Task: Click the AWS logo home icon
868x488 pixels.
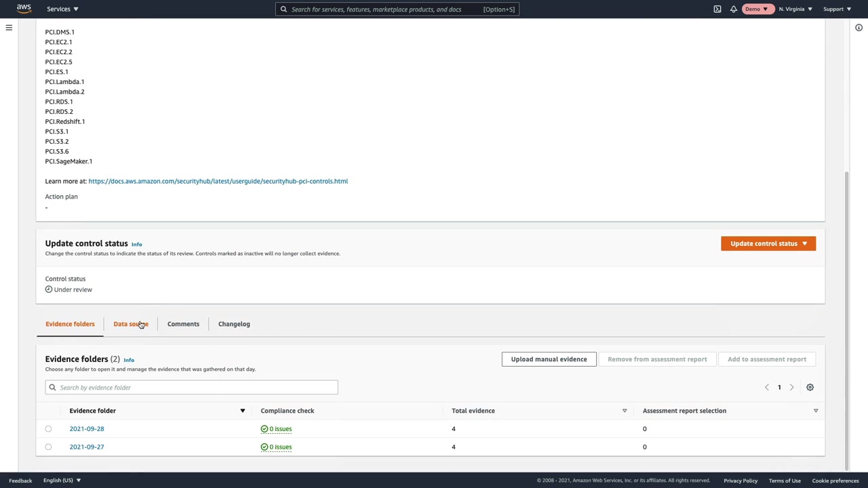Action: click(24, 9)
